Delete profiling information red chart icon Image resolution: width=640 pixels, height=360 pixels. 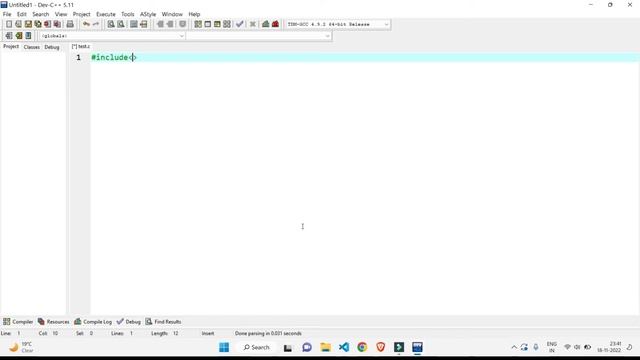coord(276,24)
